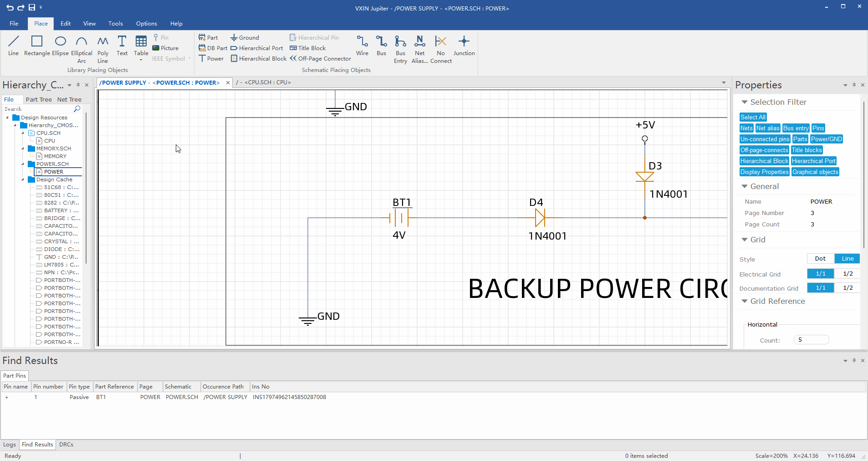Image resolution: width=868 pixels, height=461 pixels.
Task: Click the search magnifier in Hierarchy panel
Action: click(x=77, y=109)
